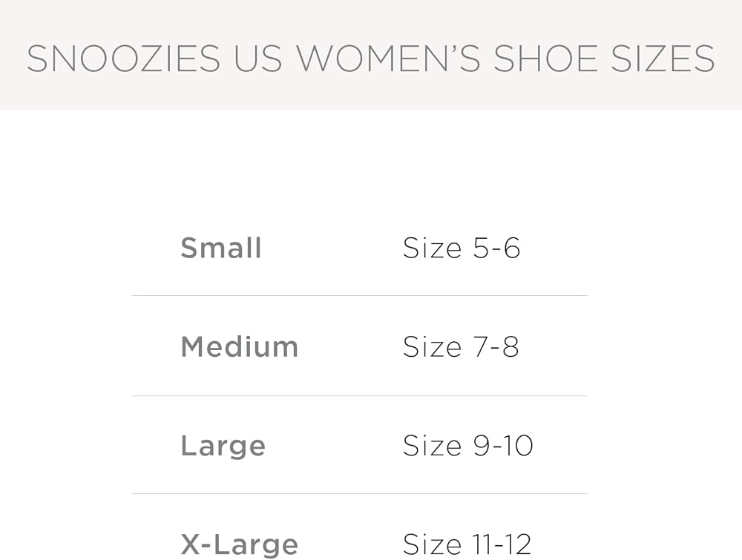Click the divider line below the Medium row

pyautogui.click(x=360, y=395)
